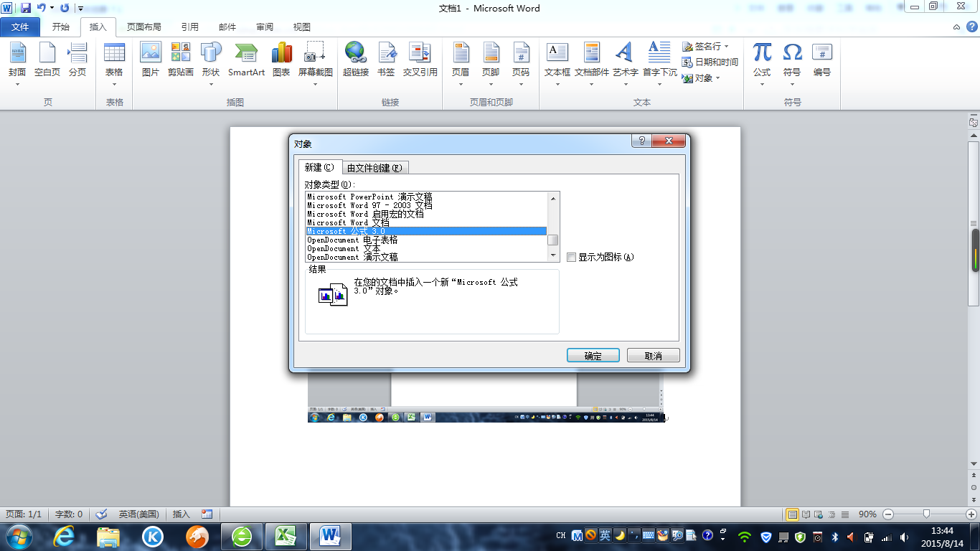Screen dimensions: 980x551
Task: Open the 表格 table dropdown
Action: point(114,83)
